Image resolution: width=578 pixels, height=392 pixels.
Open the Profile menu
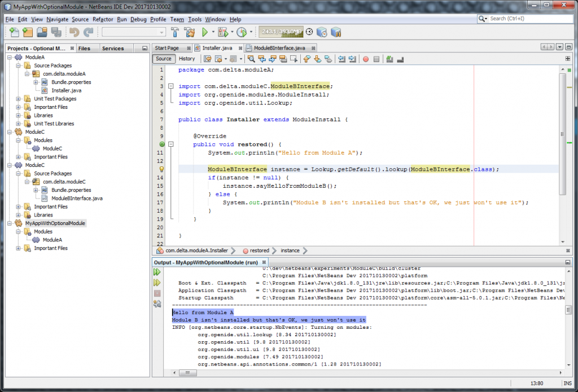tap(158, 19)
